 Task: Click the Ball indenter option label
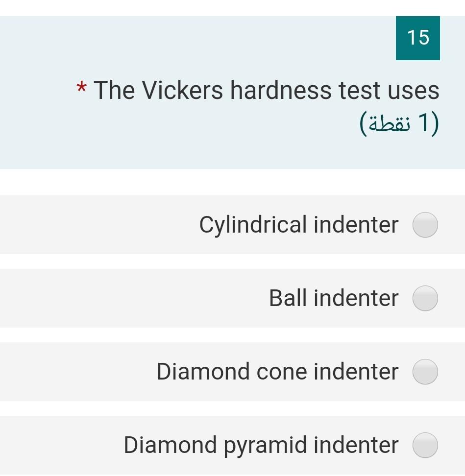click(x=333, y=298)
